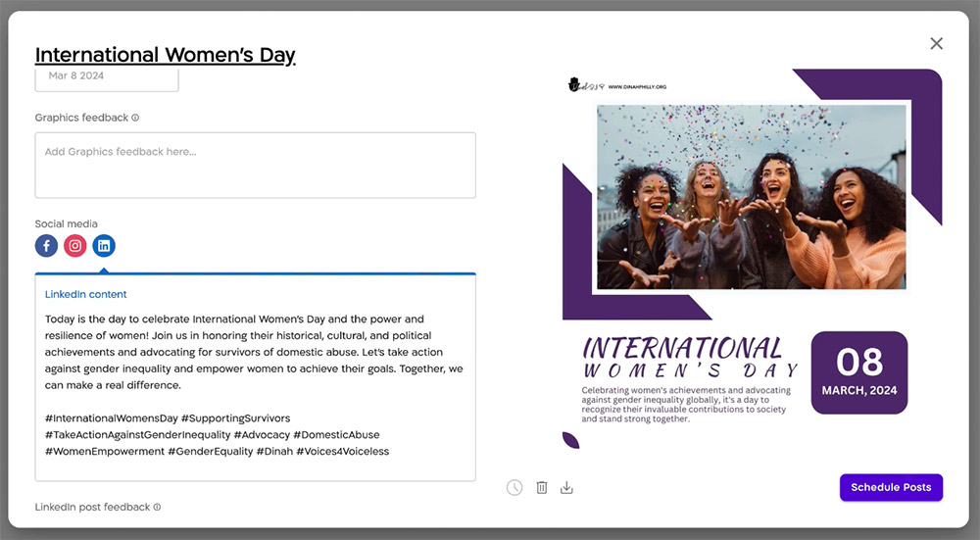Click the dinahphilly.org logo on the graphic
The height and width of the screenshot is (540, 980).
[x=617, y=86]
